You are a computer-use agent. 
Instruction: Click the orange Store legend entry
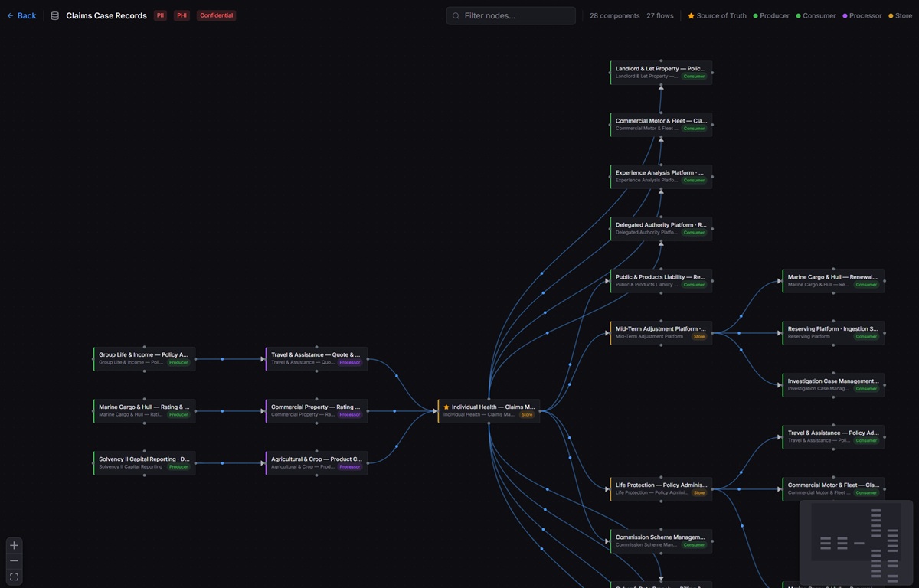click(901, 15)
